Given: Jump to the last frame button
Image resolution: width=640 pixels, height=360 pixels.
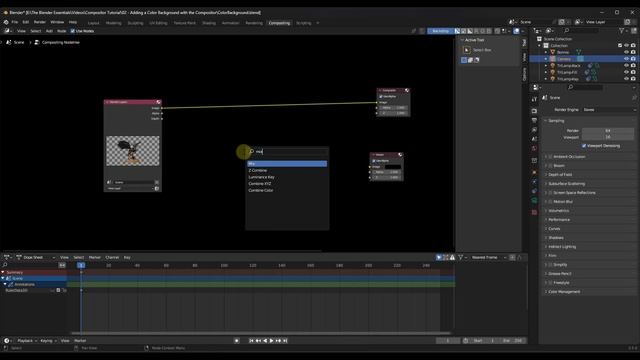Looking at the screenshot, I should tap(285, 340).
